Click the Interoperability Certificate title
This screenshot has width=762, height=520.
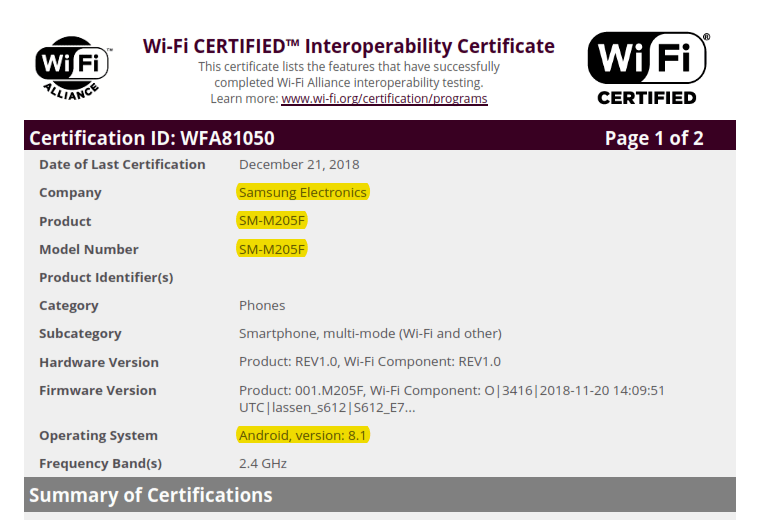coord(348,46)
